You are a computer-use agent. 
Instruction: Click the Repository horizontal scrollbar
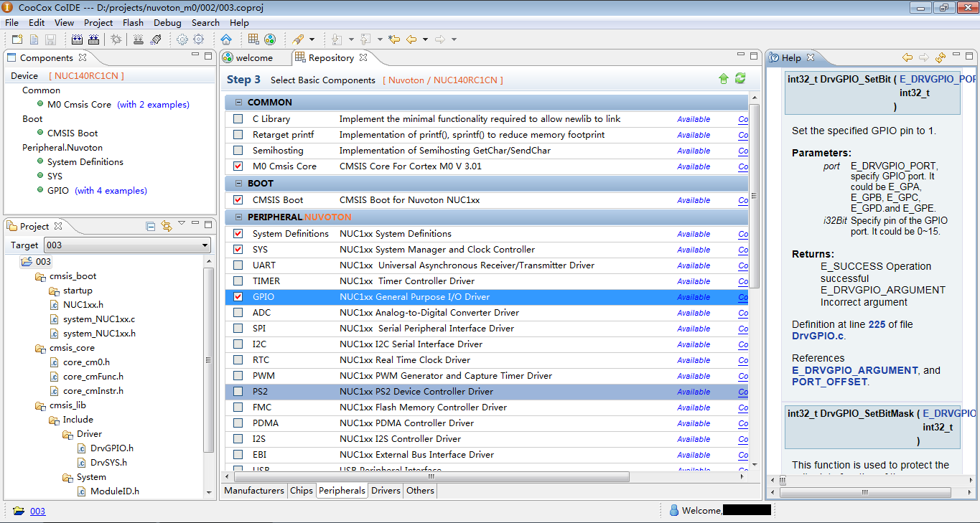point(431,476)
